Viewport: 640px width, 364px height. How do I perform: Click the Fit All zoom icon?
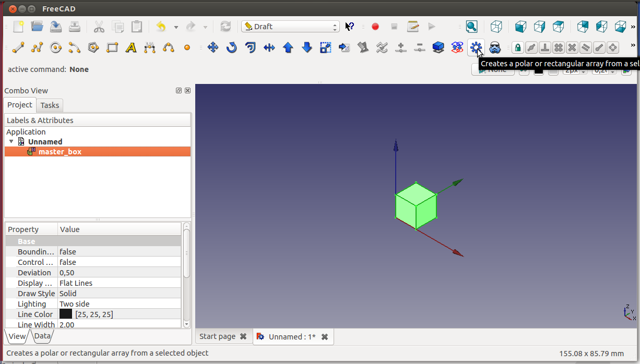(x=471, y=27)
